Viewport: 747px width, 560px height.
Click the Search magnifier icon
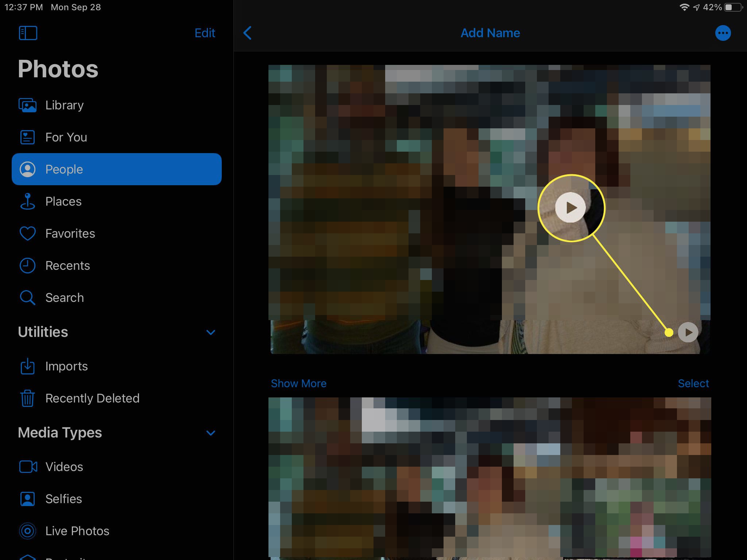click(x=28, y=297)
